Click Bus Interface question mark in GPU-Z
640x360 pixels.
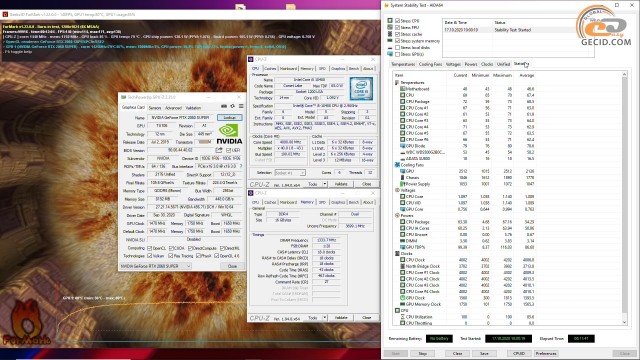coord(241,166)
